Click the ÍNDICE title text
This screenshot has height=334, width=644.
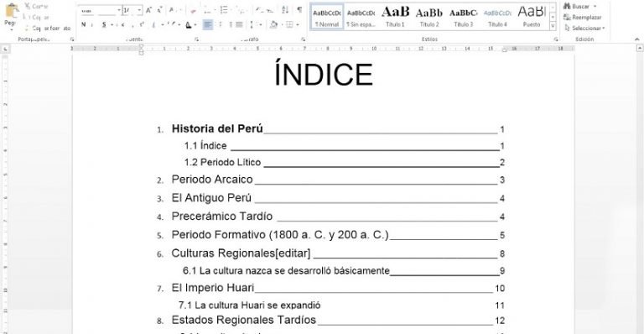(324, 74)
